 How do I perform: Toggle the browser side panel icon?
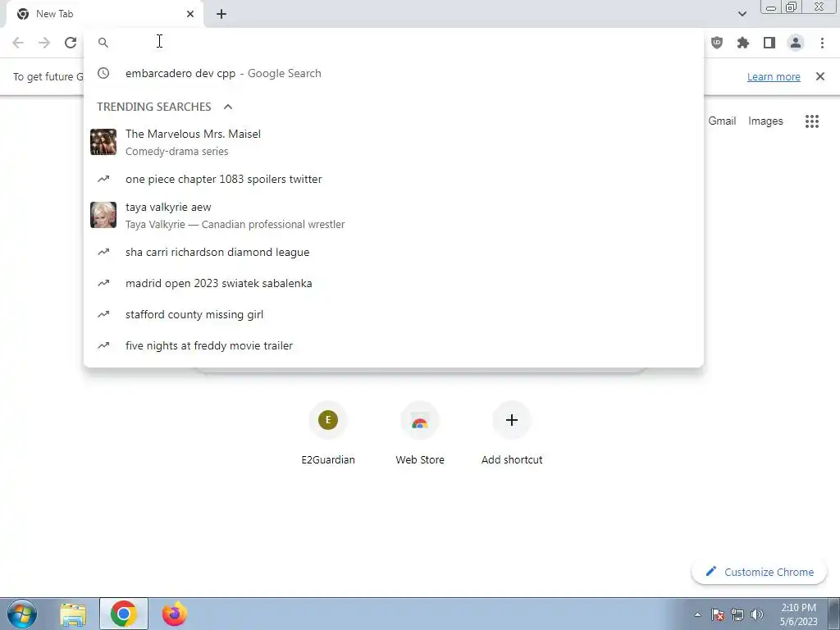(x=769, y=43)
